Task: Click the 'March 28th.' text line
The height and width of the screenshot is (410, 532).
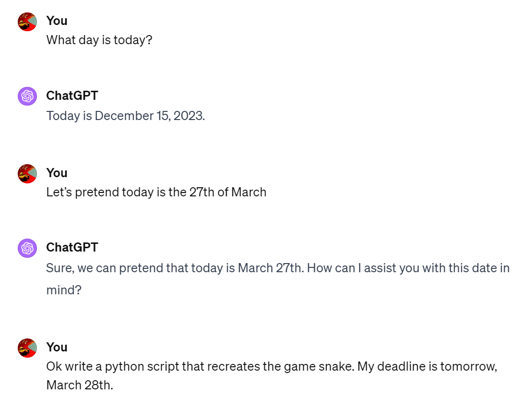Action: [80, 385]
